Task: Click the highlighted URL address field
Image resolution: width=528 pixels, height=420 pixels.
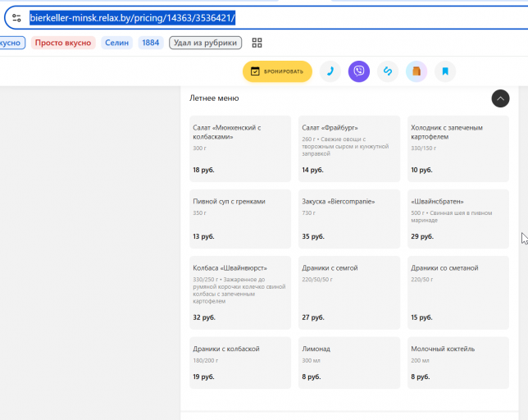Action: tap(132, 18)
